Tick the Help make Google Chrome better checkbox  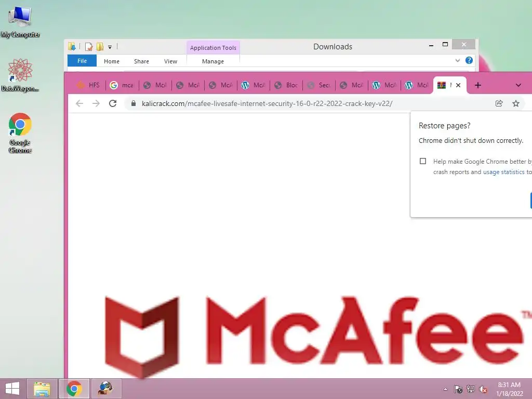423,161
